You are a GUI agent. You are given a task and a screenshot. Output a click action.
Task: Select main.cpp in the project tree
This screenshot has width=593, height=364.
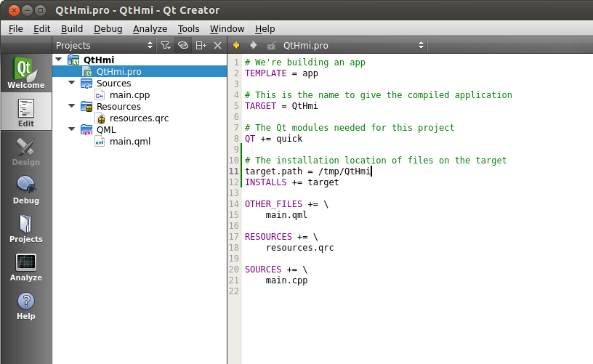(x=129, y=95)
